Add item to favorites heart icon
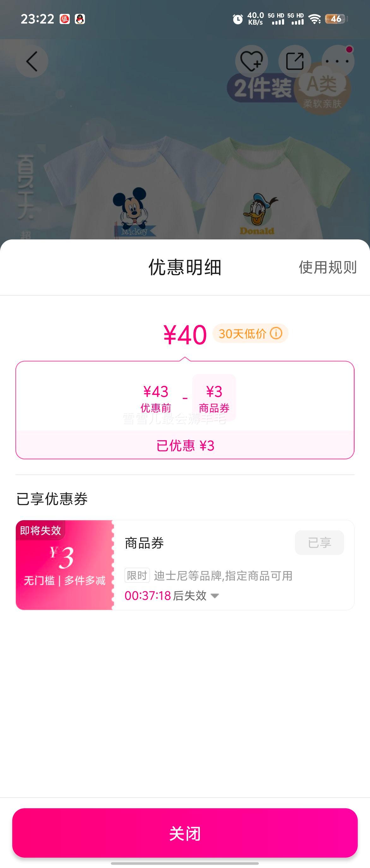 pyautogui.click(x=252, y=61)
